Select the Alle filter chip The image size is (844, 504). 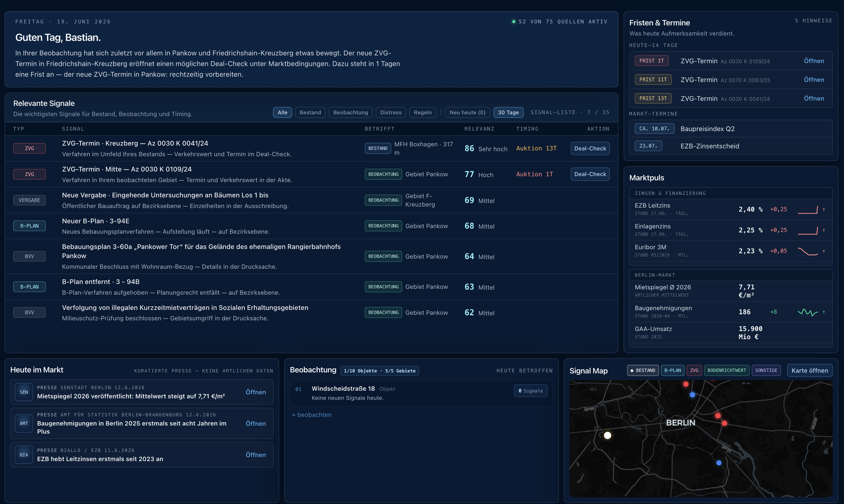(282, 112)
